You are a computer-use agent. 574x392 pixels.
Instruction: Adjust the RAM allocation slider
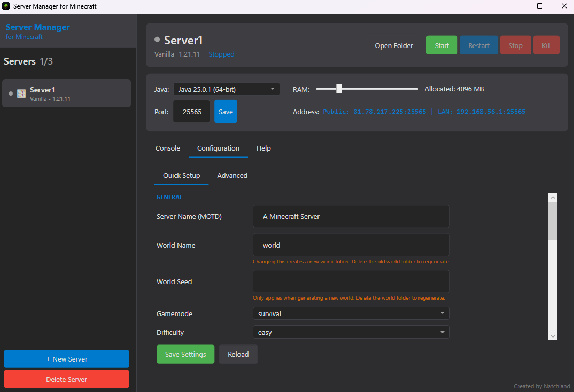[x=339, y=89]
